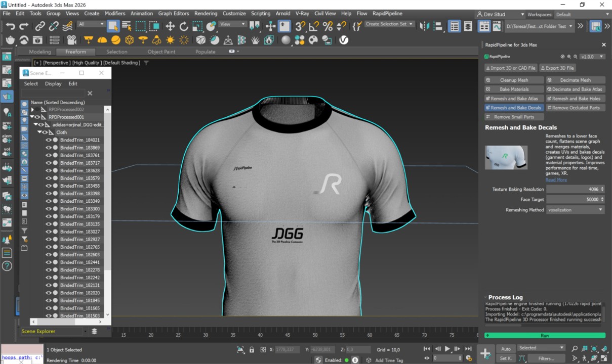Click the Play Animation button
The height and width of the screenshot is (364, 612).
[447, 349]
